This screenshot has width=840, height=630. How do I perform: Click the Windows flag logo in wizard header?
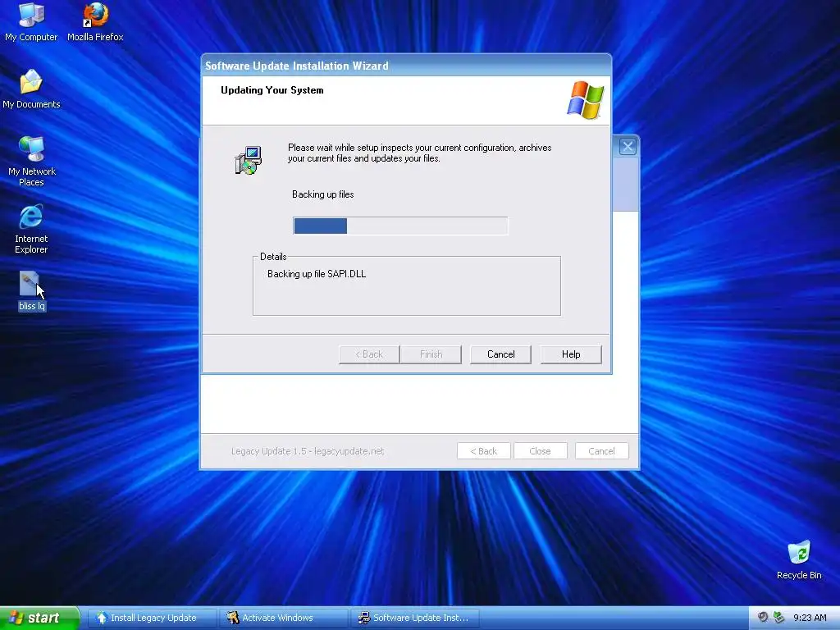tap(586, 100)
